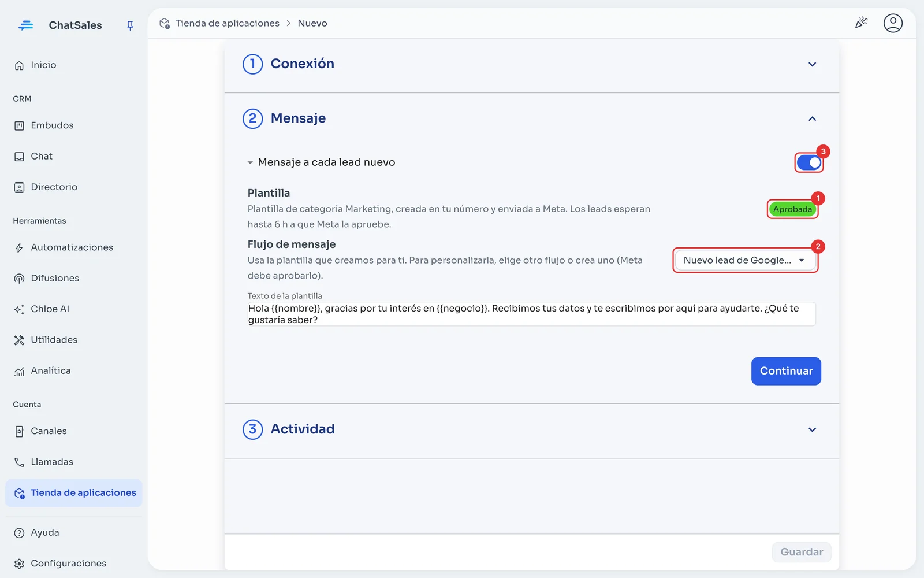Click the ChatSales logo icon
The image size is (924, 578).
[x=26, y=25]
